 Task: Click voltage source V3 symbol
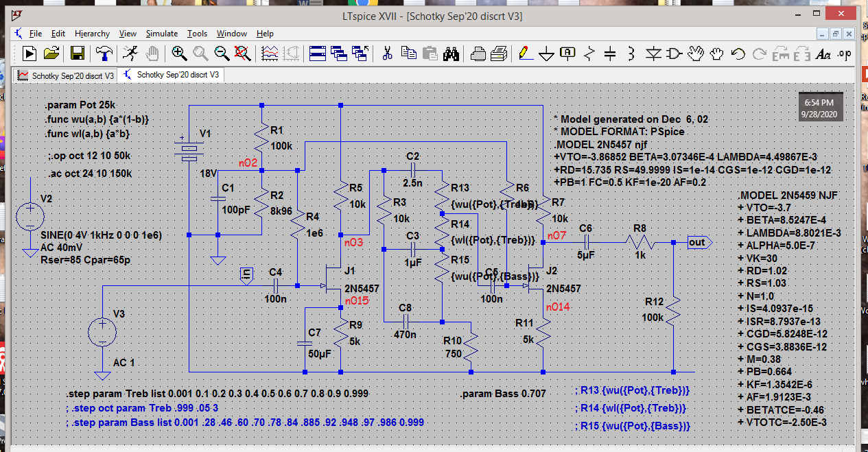pos(102,332)
